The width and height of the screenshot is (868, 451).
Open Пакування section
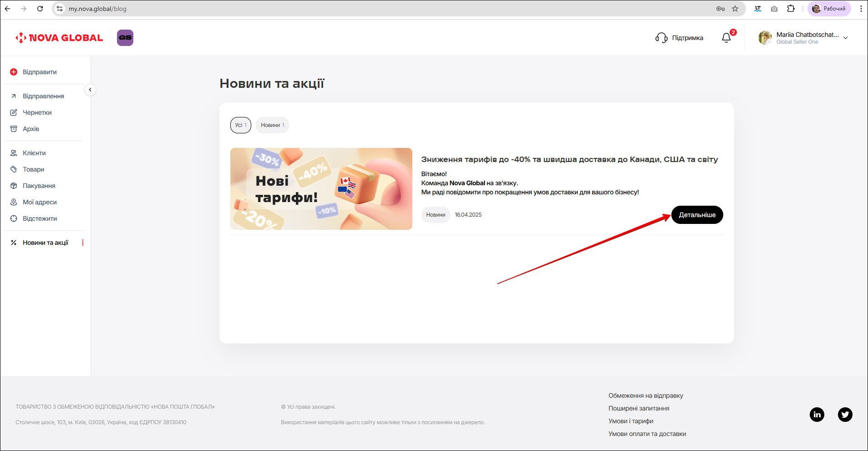tap(39, 186)
